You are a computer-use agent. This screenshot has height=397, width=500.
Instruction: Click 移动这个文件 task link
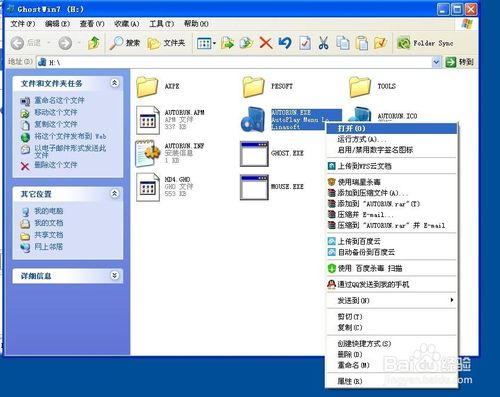coord(56,112)
